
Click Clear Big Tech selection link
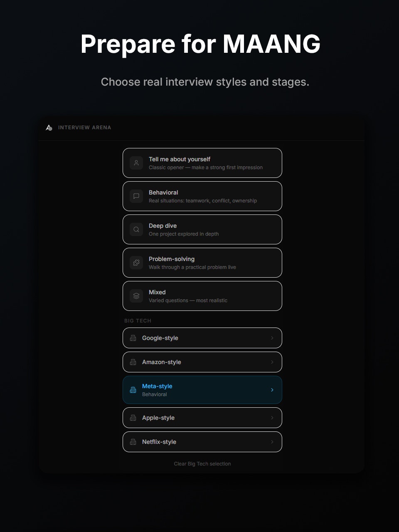(x=202, y=464)
